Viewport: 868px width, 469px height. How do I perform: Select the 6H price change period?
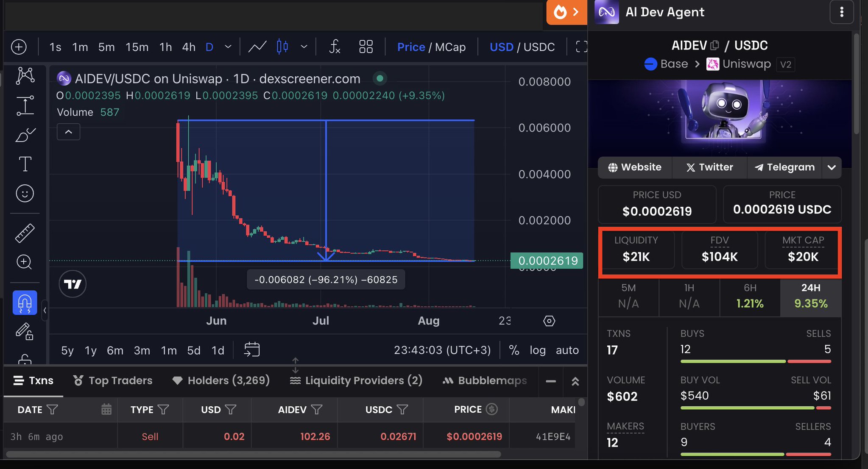pos(750,296)
